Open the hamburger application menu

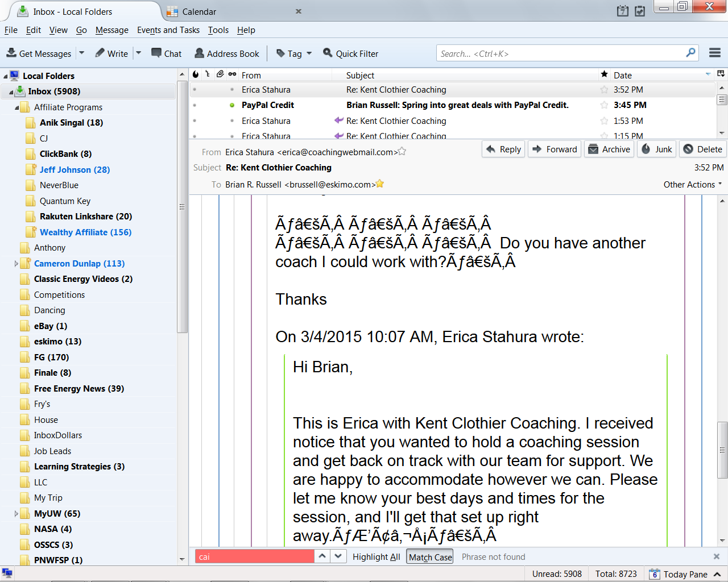pos(715,53)
